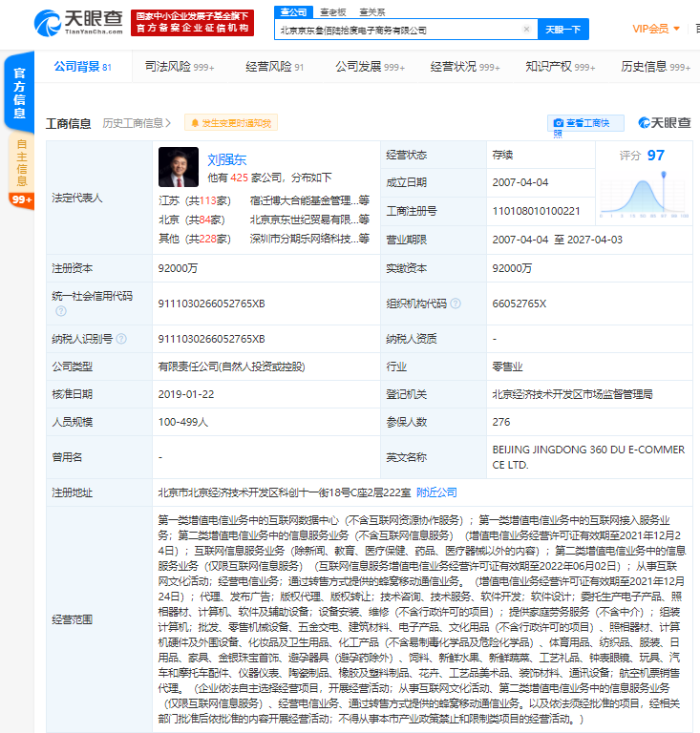Open the 公司背景 tab
700x733 pixels.
pos(83,67)
